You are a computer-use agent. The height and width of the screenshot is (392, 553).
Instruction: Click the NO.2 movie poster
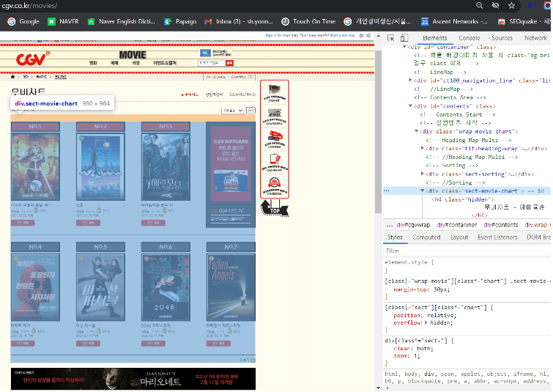pos(100,167)
